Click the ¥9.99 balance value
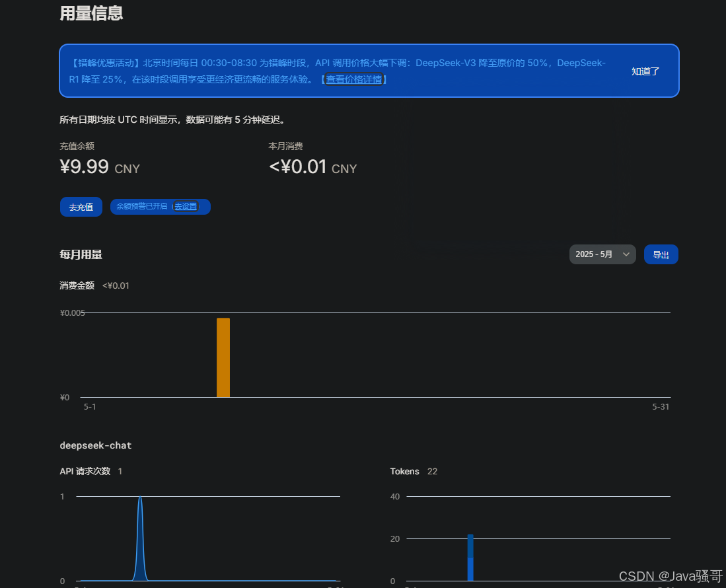 85,166
